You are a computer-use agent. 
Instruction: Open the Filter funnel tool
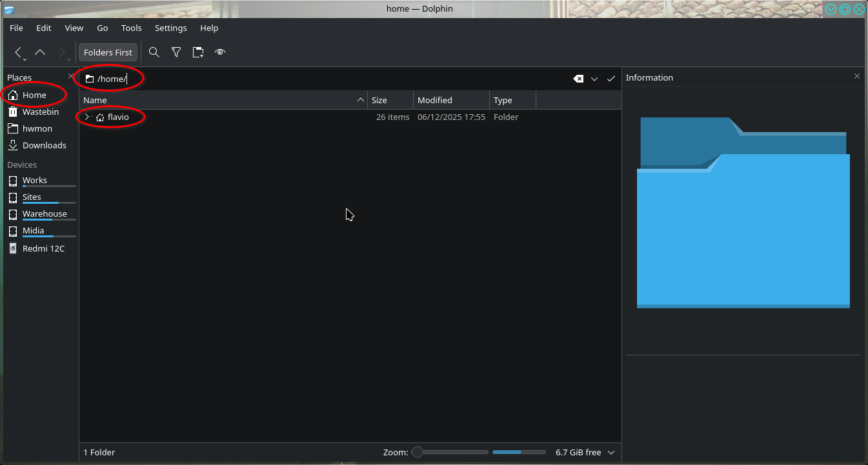click(x=176, y=52)
